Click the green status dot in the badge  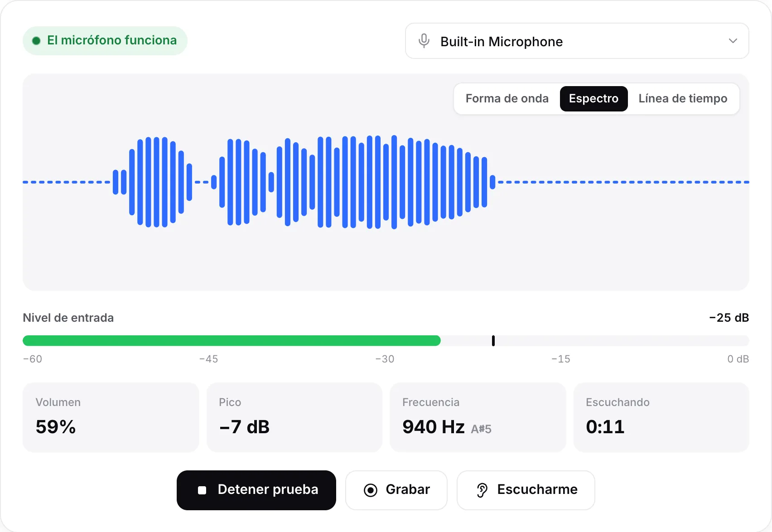36,41
